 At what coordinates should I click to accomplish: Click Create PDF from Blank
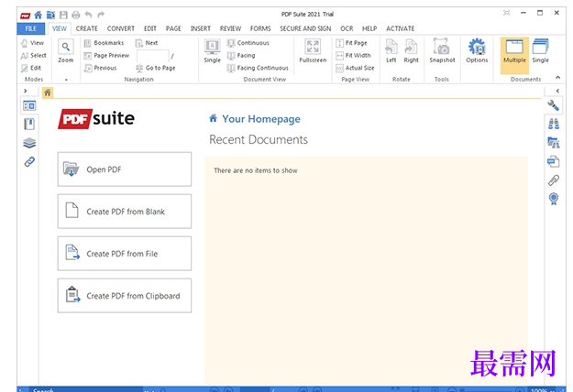[125, 212]
